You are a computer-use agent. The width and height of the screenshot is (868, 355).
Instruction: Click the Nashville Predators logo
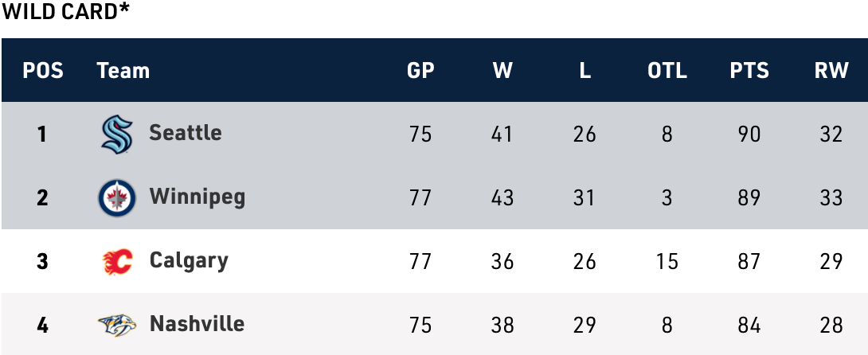pyautogui.click(x=117, y=325)
